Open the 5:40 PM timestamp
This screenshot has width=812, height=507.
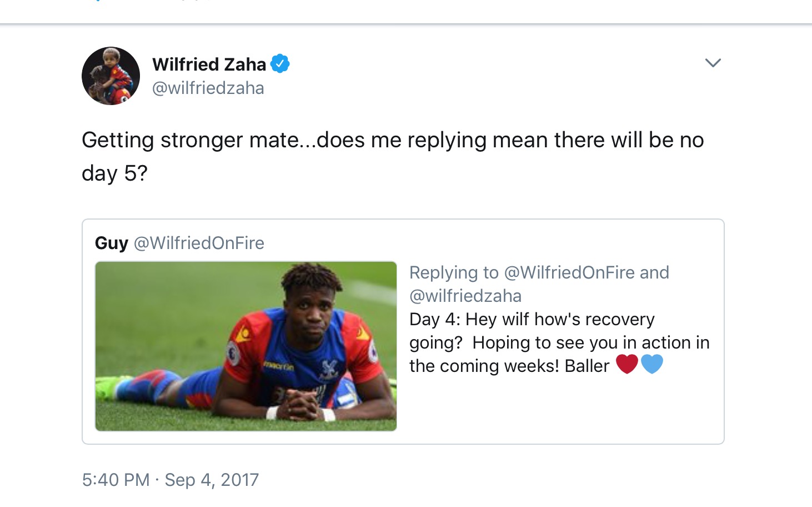click(x=116, y=480)
